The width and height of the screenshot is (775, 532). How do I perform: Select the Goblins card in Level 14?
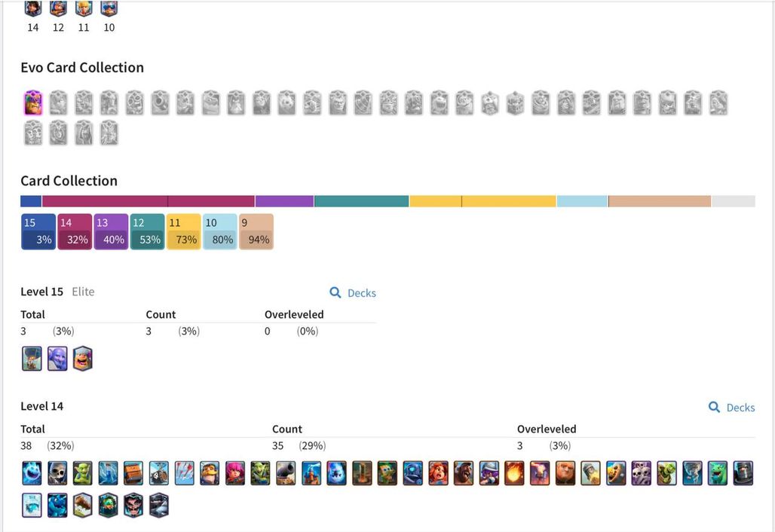pyautogui.click(x=82, y=472)
